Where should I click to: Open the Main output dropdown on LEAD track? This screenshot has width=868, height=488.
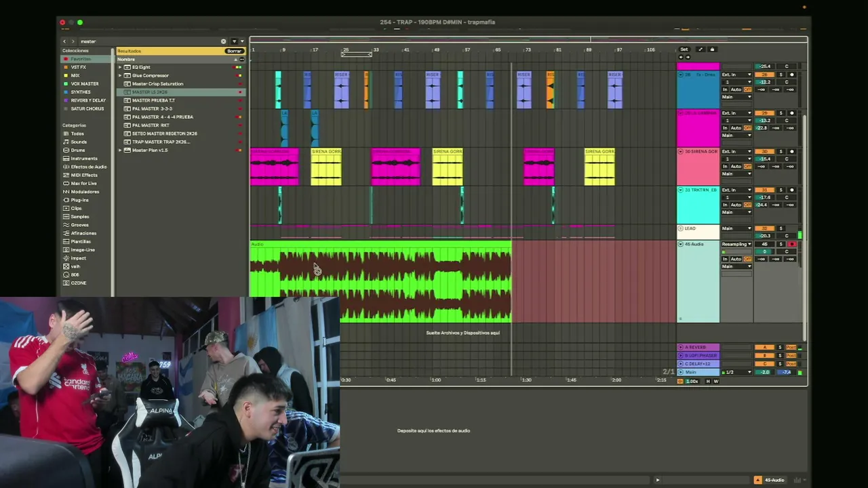736,228
